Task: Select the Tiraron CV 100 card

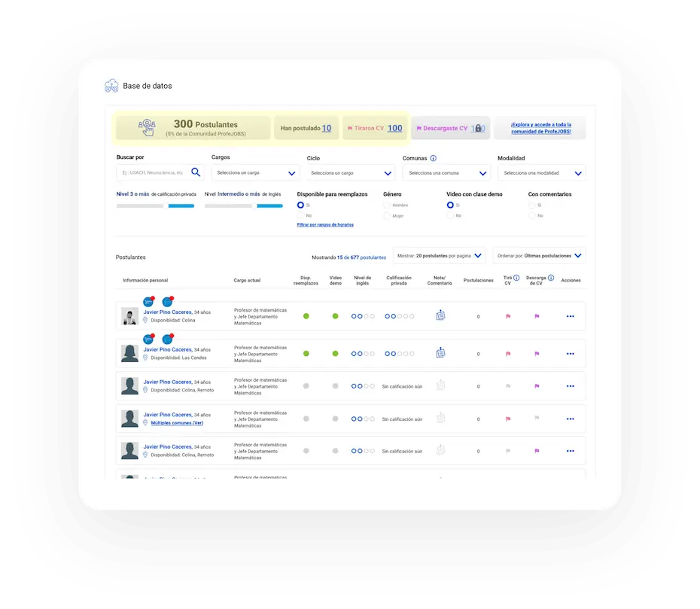Action: pos(375,128)
